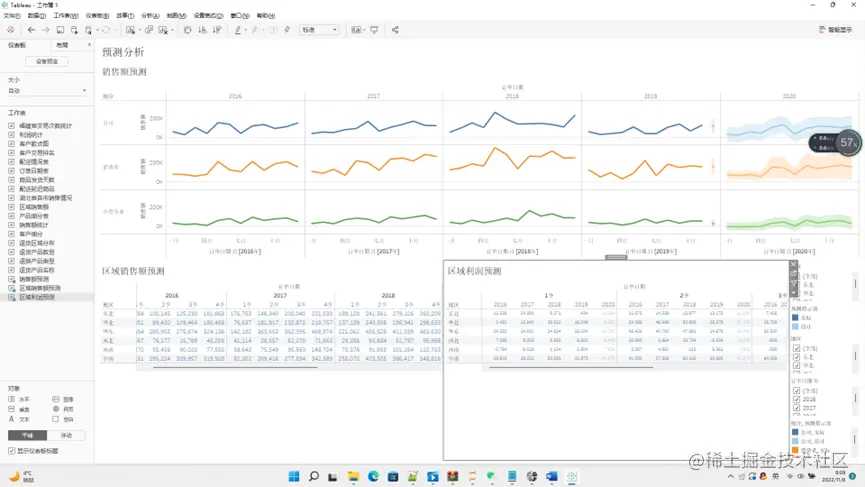The height and width of the screenshot is (487, 865).
Task: Click the 空白 blank object
Action: coord(63,419)
